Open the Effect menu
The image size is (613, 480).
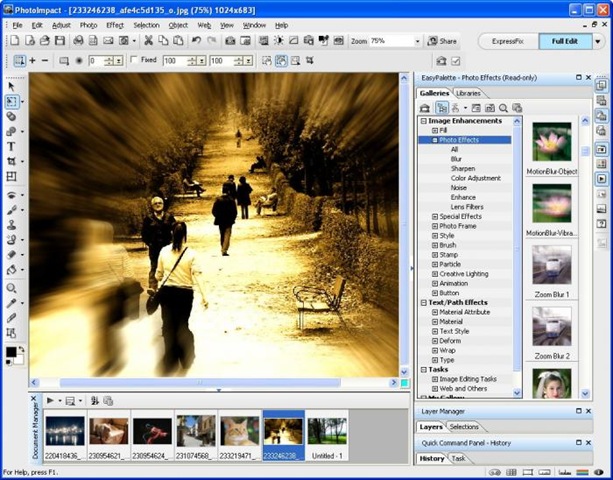pos(115,24)
